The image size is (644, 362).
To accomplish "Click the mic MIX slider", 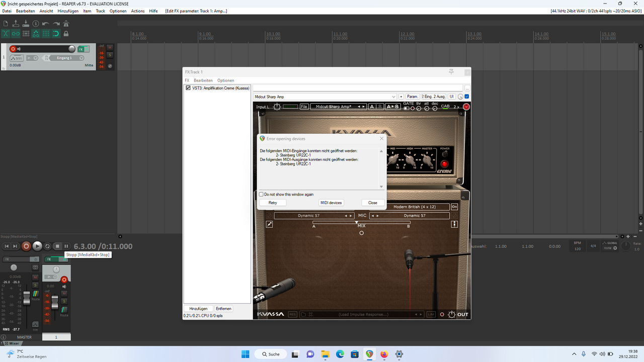I will [x=361, y=222].
